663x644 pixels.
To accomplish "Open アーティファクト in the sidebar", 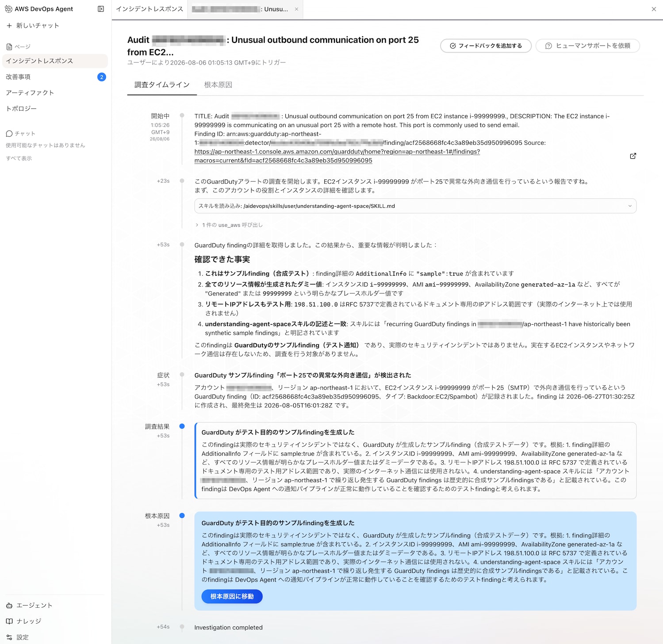I will coord(30,92).
